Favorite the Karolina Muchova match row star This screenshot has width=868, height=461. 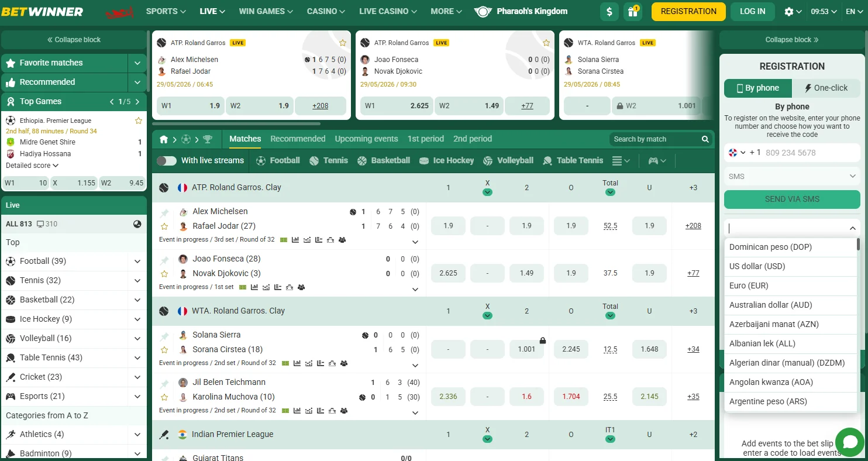[164, 397]
